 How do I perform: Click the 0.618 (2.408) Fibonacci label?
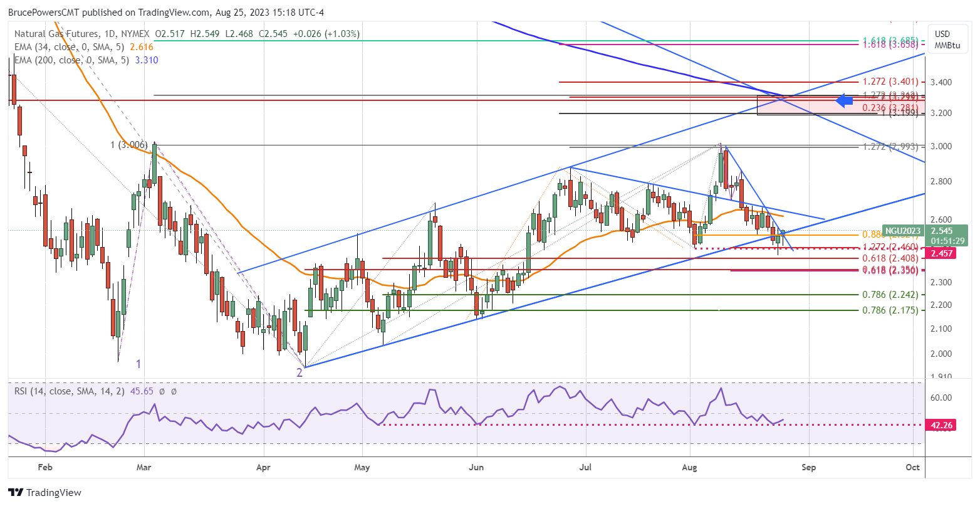(x=890, y=258)
